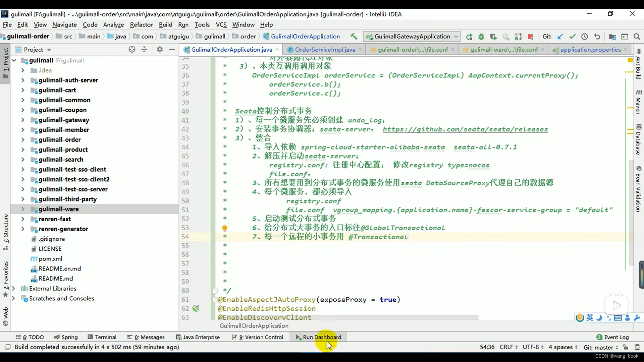
Task: Open Run Dashboard tool window
Action: click(x=319, y=337)
